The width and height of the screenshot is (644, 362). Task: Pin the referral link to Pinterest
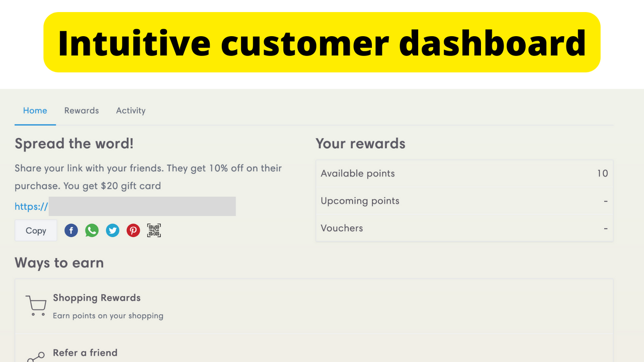tap(133, 230)
